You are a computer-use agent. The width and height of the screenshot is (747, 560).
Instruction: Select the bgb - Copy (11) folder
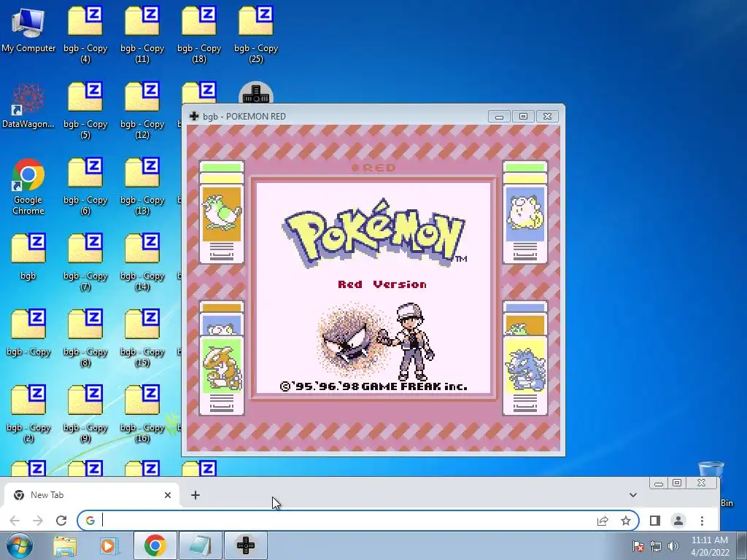142,34
